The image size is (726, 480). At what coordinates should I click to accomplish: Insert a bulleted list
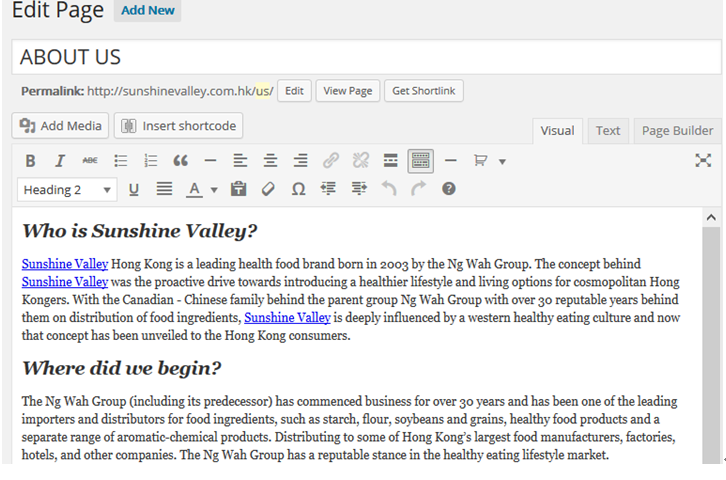pos(120,161)
